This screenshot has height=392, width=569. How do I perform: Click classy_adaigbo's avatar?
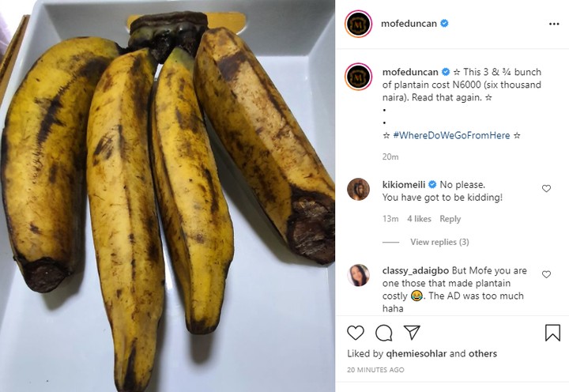coord(358,275)
